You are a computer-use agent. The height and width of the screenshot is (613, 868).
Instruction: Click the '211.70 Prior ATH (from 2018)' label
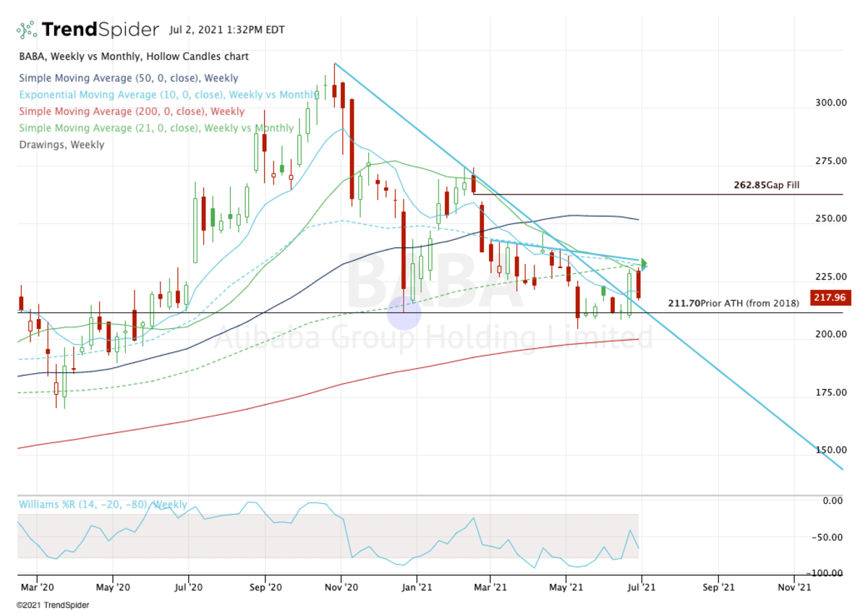click(x=733, y=304)
